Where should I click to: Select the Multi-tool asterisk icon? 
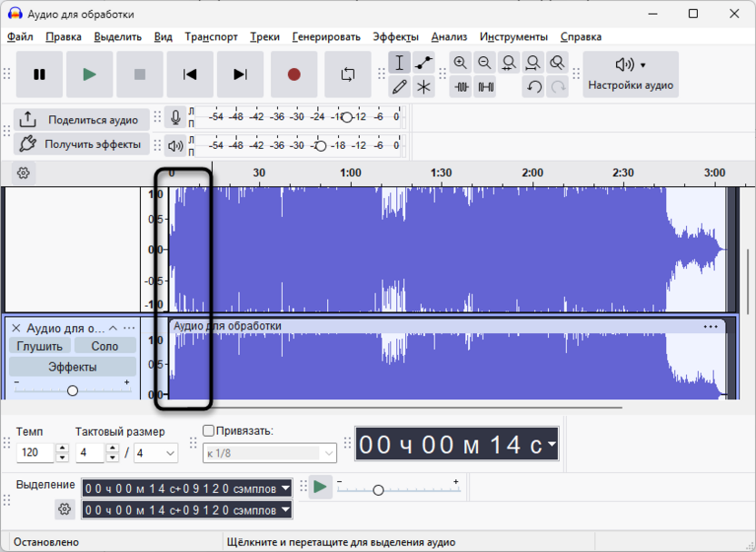(423, 87)
